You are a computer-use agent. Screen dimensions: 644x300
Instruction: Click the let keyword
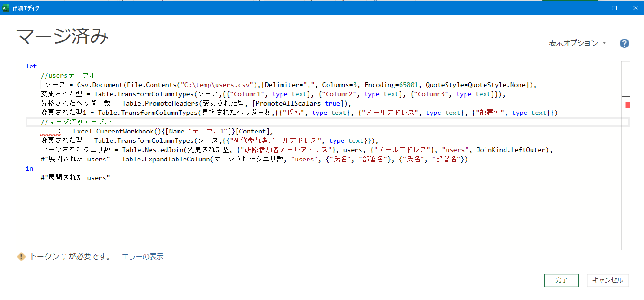pos(31,66)
